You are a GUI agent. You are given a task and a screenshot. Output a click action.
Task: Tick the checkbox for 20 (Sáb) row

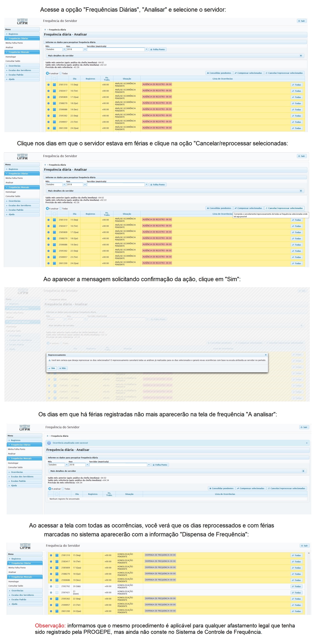point(57,586)
